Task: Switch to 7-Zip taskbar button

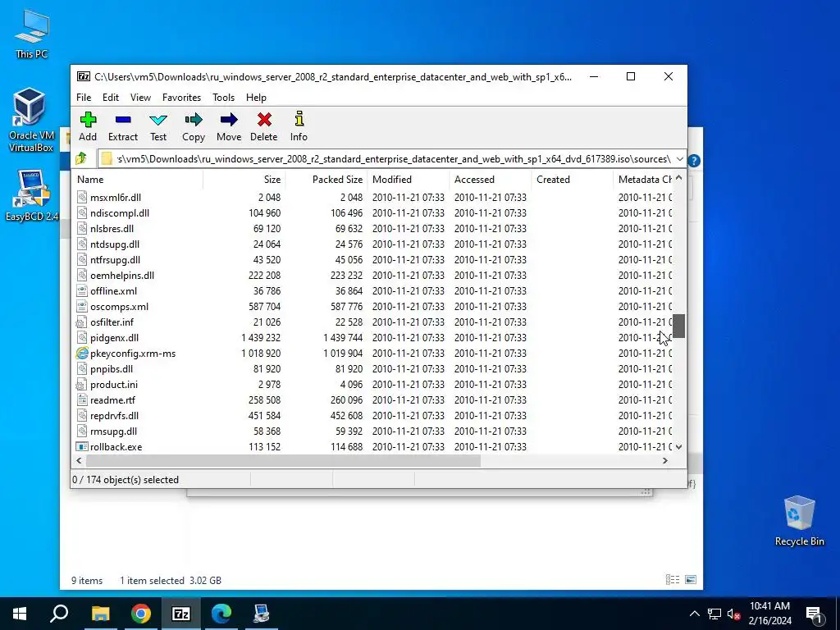Action: pos(181,614)
